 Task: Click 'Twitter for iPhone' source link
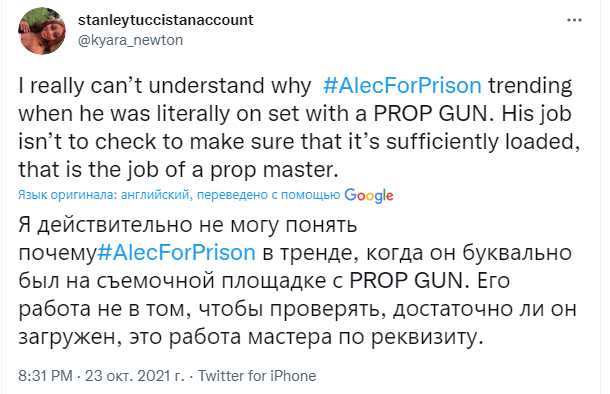[257, 376]
